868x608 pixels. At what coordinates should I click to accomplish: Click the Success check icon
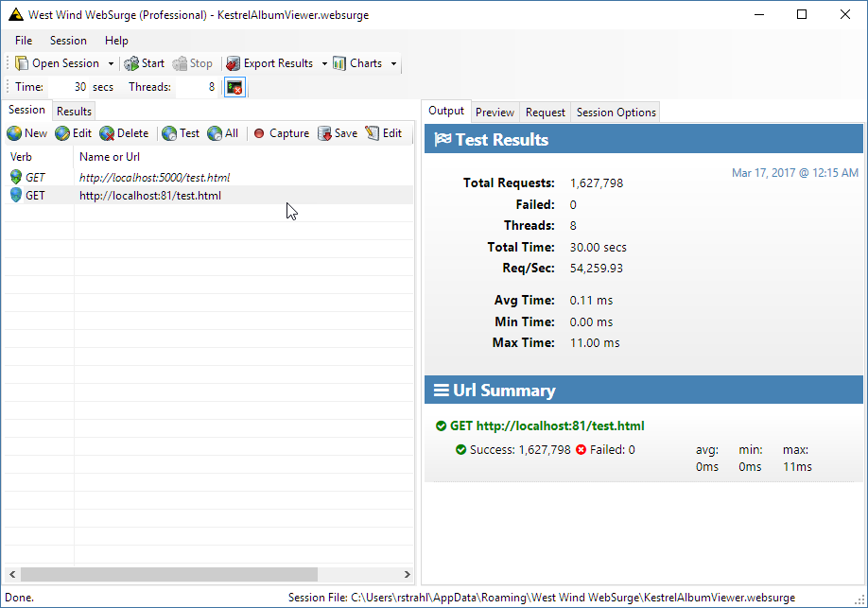[460, 450]
